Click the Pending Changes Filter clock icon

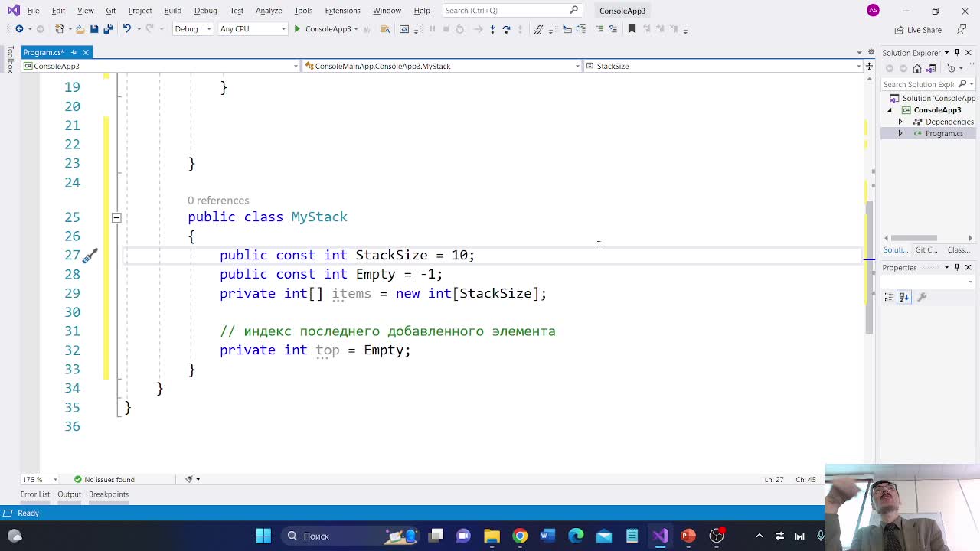click(951, 68)
